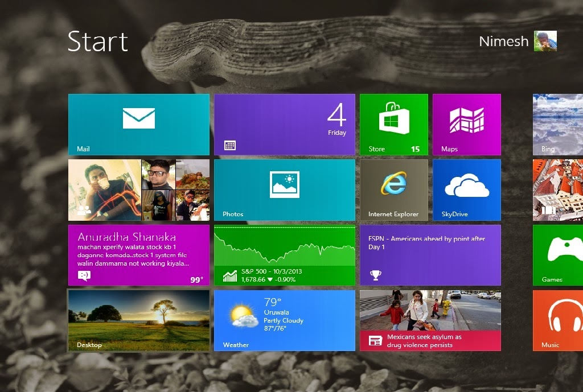Click the 'Desktop' tile label
The image size is (583, 392).
point(89,345)
